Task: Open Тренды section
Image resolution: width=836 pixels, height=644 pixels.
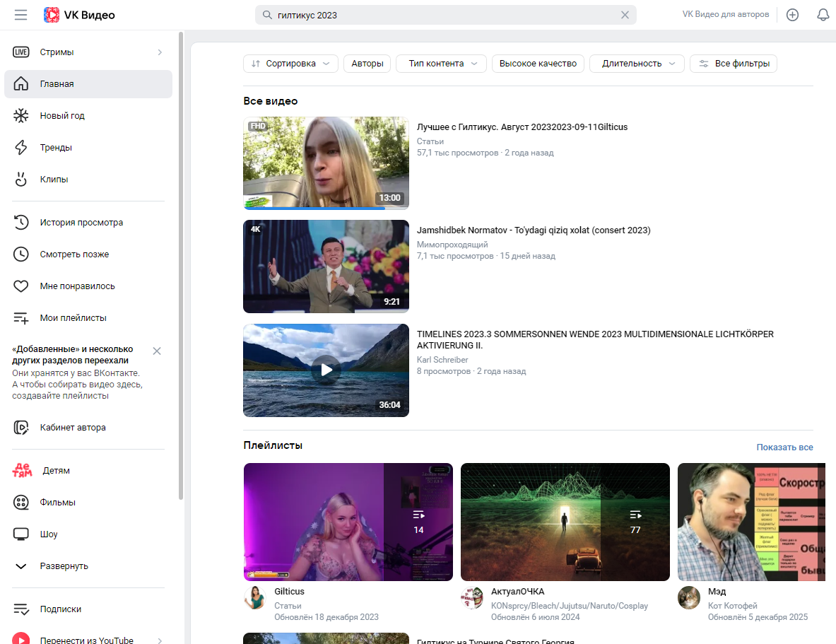Action: tap(88, 148)
